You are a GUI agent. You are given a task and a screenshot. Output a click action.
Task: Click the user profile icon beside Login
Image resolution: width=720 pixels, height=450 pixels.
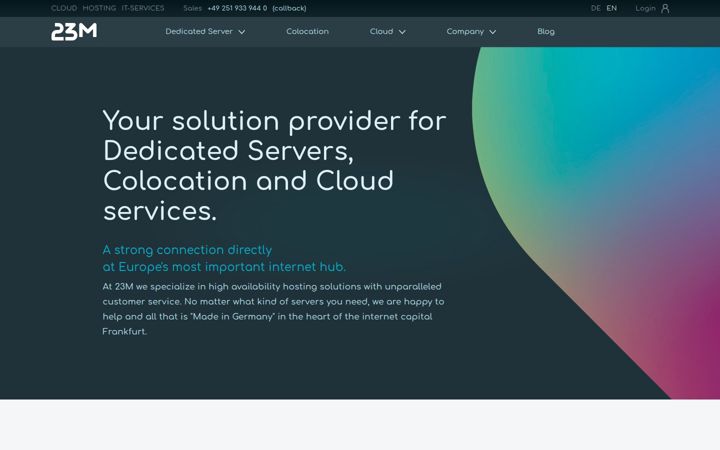[x=665, y=8]
